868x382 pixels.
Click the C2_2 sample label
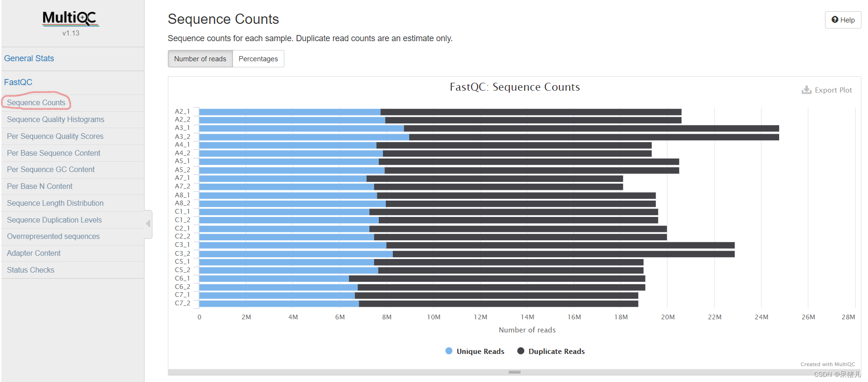pos(182,236)
